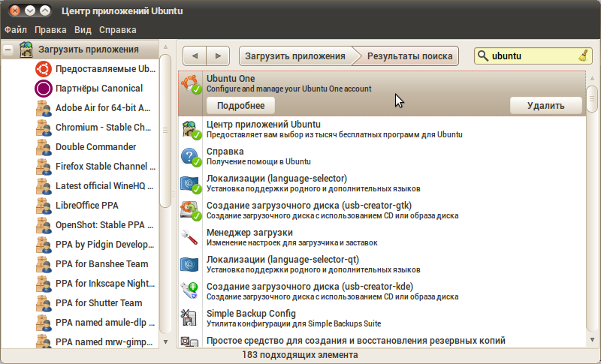This screenshot has width=601, height=364.
Task: Select Создание загрузочного диска (usb-creator-kde) title
Action: [x=310, y=287]
